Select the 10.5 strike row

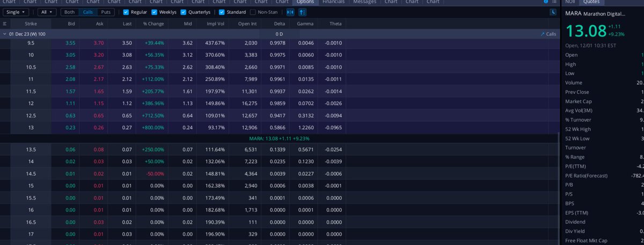[279, 67]
